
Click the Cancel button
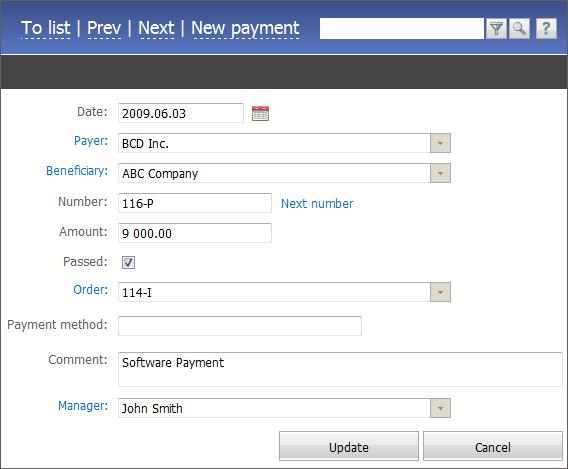click(x=493, y=446)
